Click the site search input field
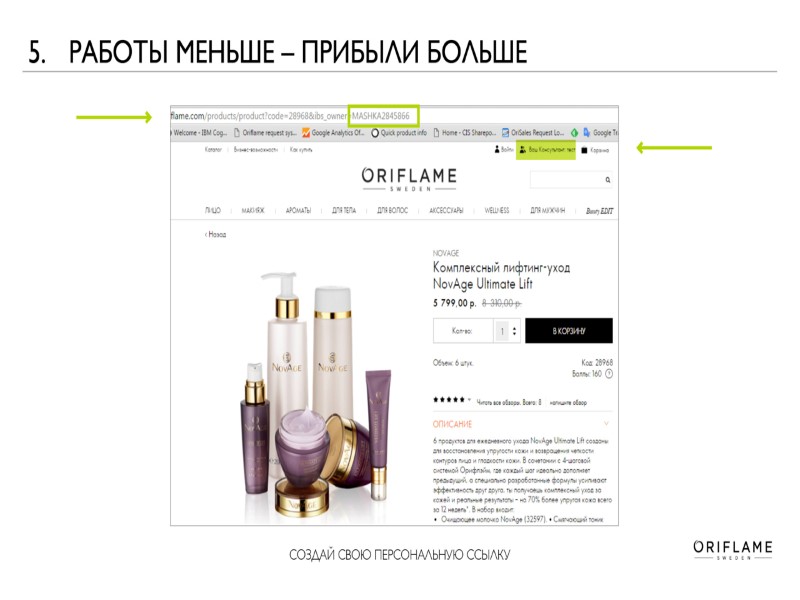Screen dimensions: 800x600 click(x=566, y=180)
